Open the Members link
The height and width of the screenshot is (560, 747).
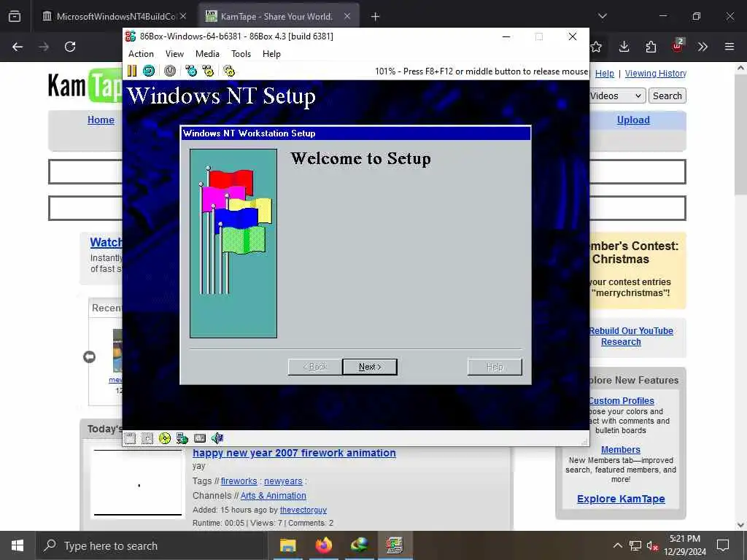click(620, 449)
